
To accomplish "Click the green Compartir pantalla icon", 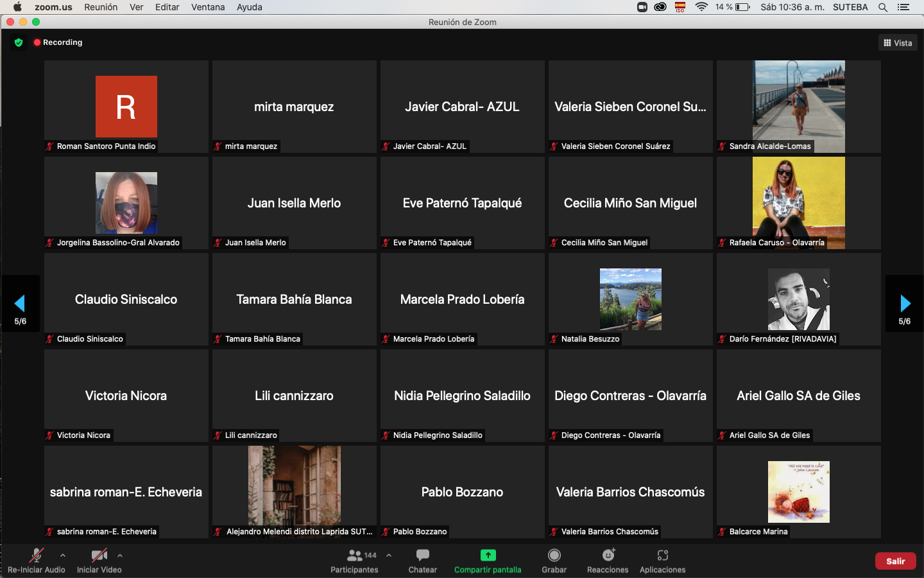I will pos(488,556).
